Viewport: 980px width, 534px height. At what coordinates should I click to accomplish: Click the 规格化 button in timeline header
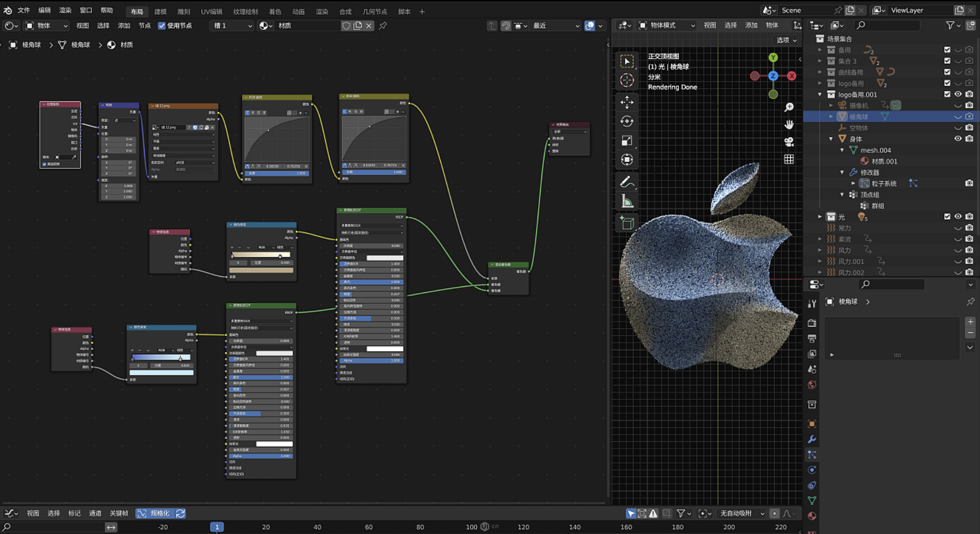(x=155, y=513)
